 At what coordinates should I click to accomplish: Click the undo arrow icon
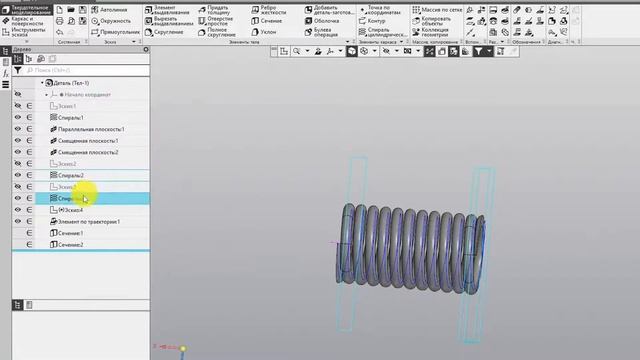(60, 32)
